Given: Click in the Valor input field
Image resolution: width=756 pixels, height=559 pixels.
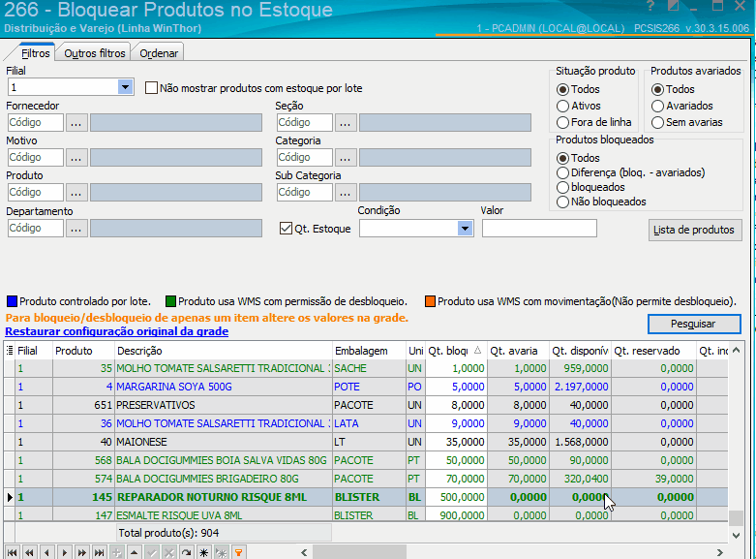Looking at the screenshot, I should pyautogui.click(x=539, y=229).
